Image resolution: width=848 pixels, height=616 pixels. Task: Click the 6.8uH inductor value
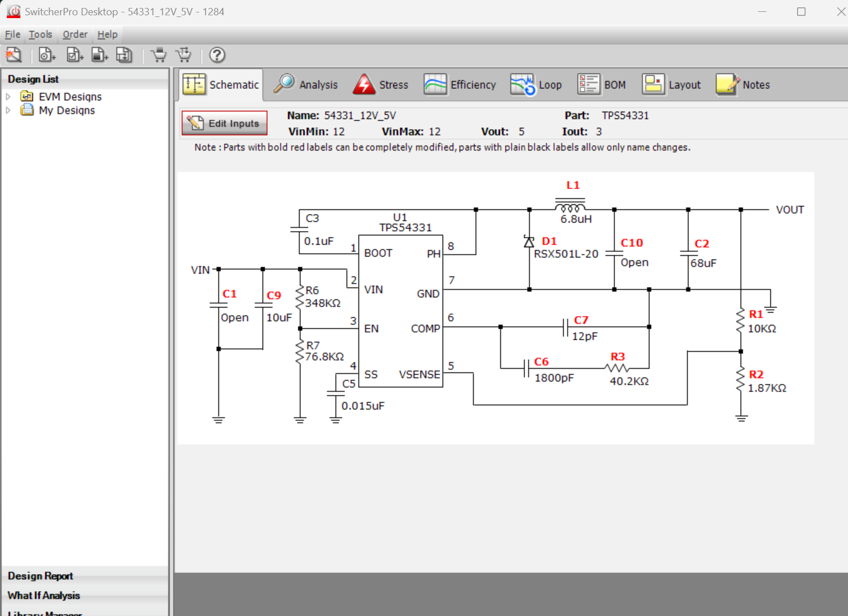[576, 219]
